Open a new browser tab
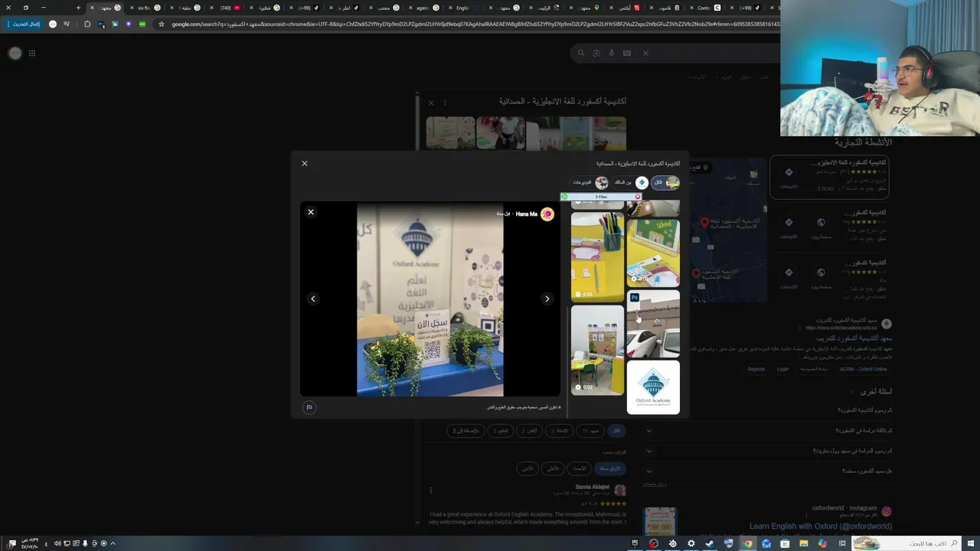This screenshot has height=551, width=980. click(x=78, y=8)
